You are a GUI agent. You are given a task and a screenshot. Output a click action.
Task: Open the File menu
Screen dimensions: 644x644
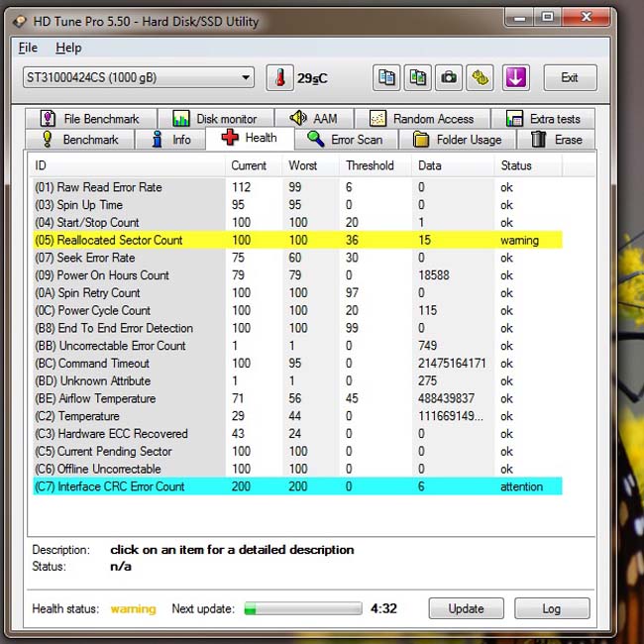(x=28, y=48)
